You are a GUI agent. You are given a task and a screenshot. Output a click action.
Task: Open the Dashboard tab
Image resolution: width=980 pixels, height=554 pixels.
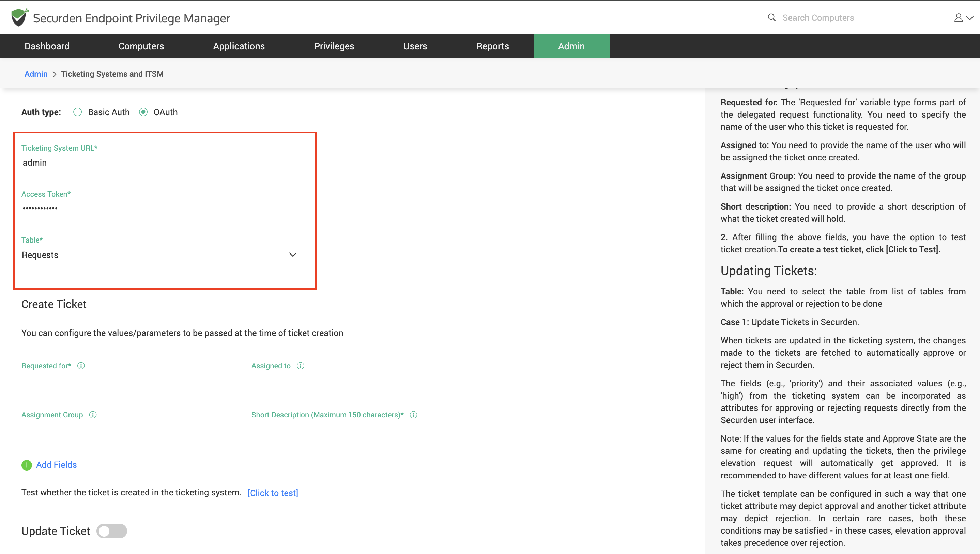pyautogui.click(x=47, y=46)
